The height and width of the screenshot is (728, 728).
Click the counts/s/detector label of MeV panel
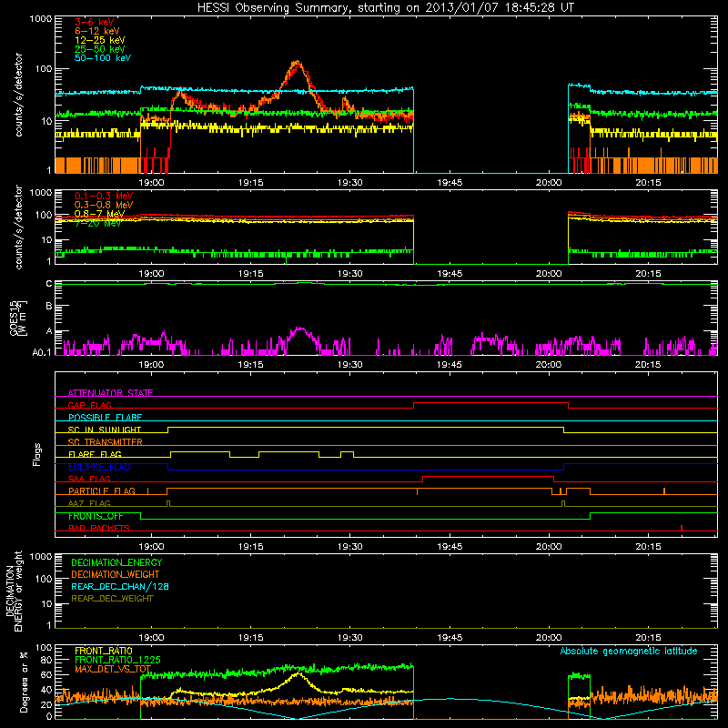[x=19, y=227]
